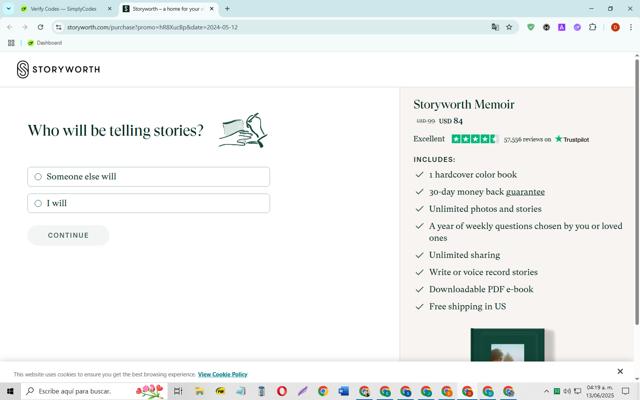Click the 'Storyworth Memoir' heading
640x400 pixels.
point(464,104)
